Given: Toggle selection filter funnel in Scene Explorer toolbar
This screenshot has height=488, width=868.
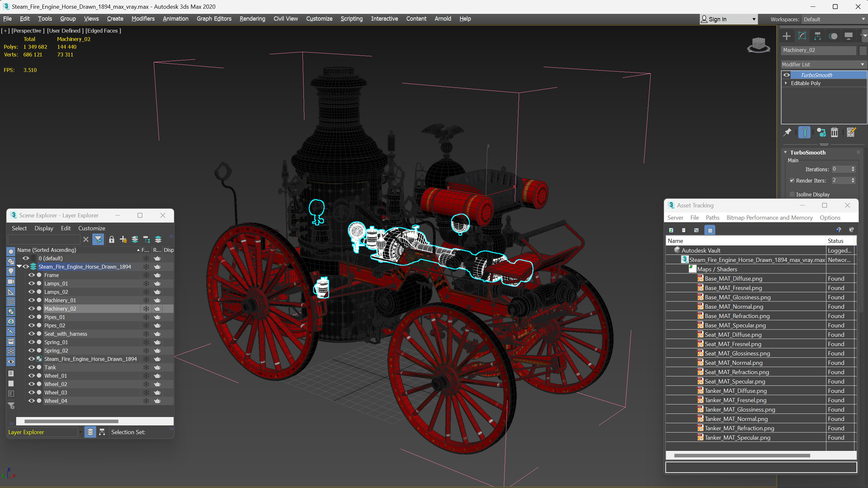Looking at the screenshot, I should point(98,239).
